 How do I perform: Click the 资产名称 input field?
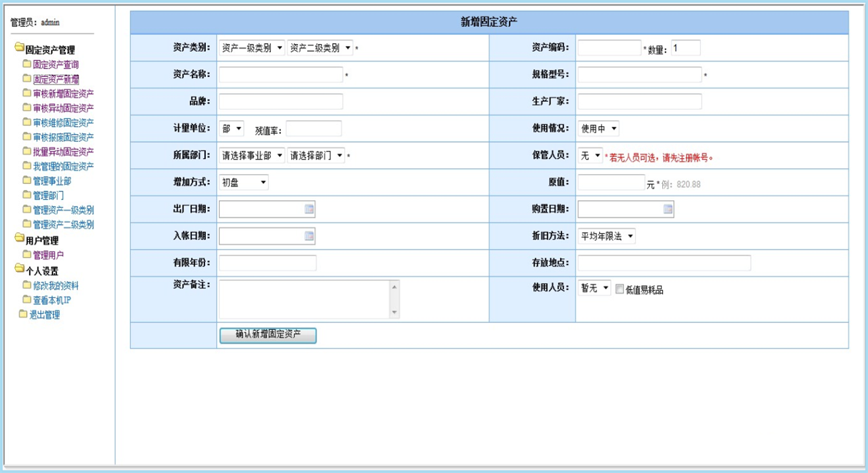coord(281,75)
